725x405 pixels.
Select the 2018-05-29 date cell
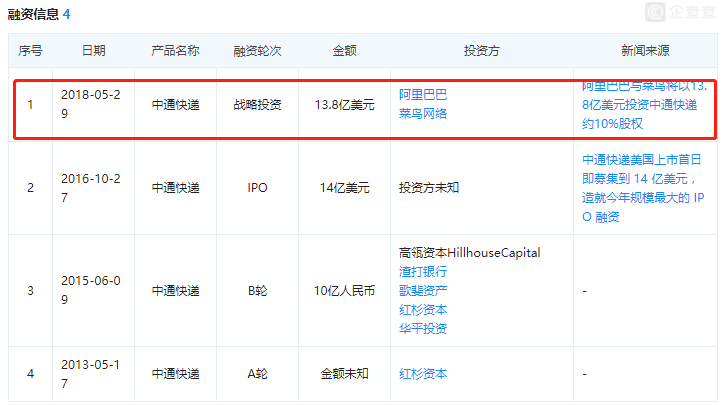(91, 104)
